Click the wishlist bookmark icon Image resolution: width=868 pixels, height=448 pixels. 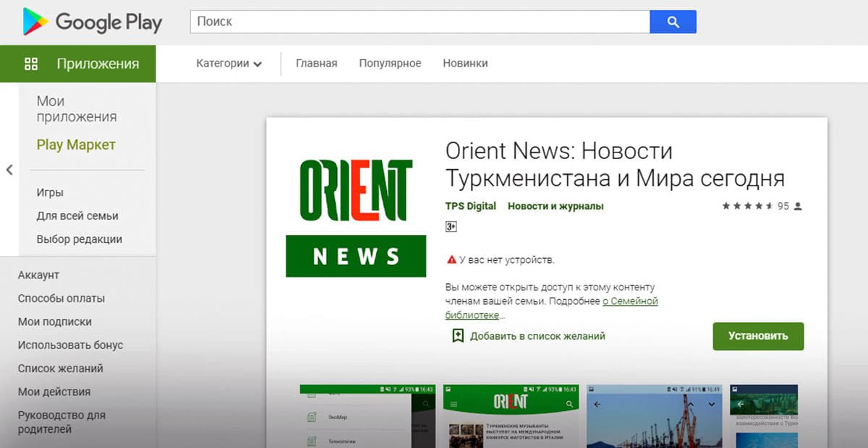[x=458, y=336]
